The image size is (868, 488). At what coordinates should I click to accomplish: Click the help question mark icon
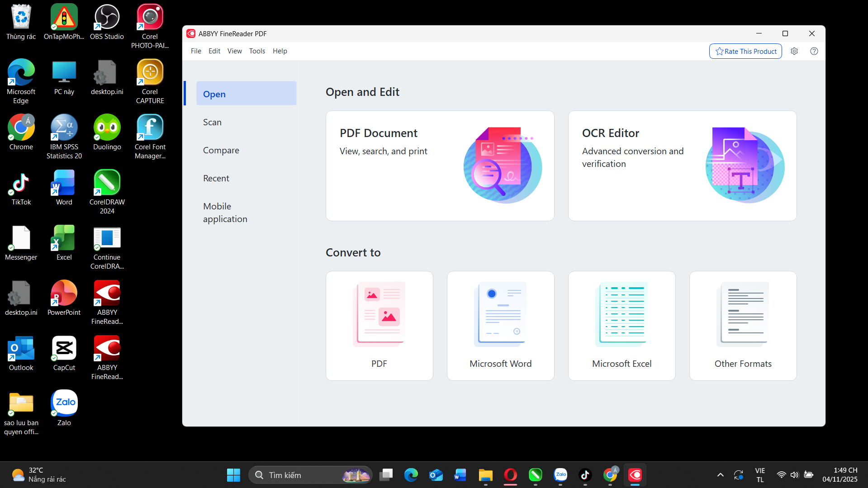pos(814,51)
